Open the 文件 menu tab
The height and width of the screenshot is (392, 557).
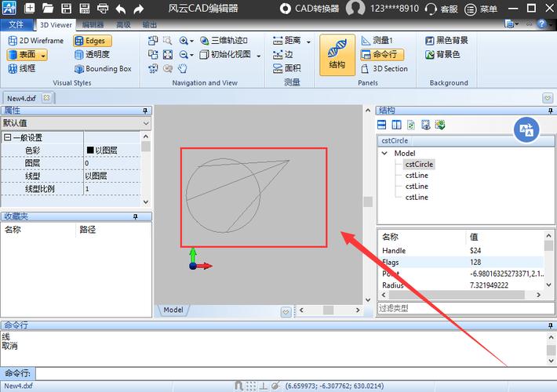coord(16,24)
